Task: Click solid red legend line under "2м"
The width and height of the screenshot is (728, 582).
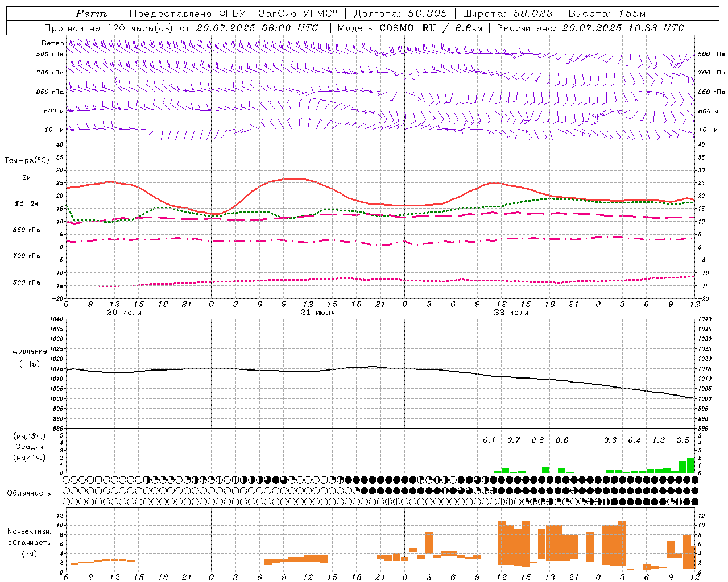Action: [26, 184]
